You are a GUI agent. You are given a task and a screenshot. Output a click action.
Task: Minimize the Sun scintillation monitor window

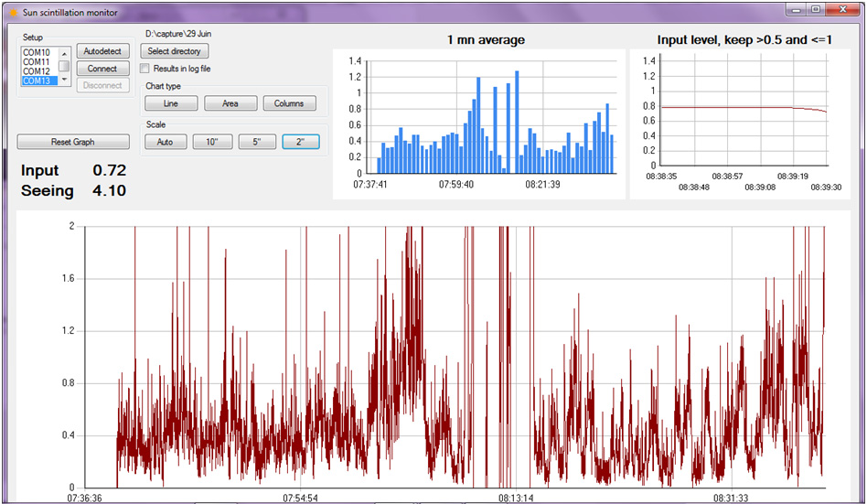tap(797, 9)
